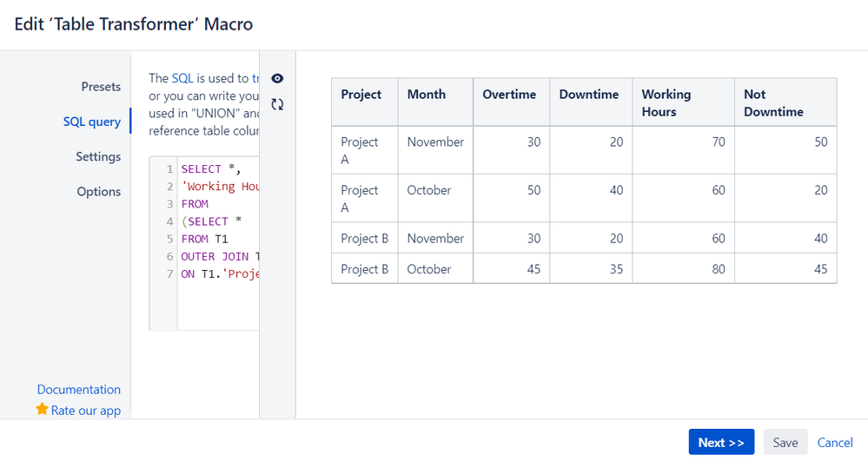This screenshot has width=868, height=461.
Task: Click the Not Downtime column header
Action: [773, 102]
